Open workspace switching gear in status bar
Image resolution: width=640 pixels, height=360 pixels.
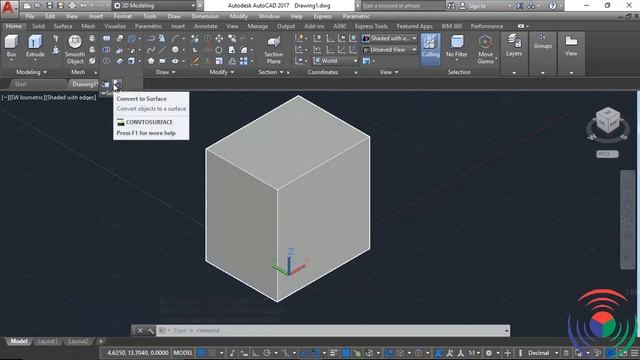pos(489,353)
